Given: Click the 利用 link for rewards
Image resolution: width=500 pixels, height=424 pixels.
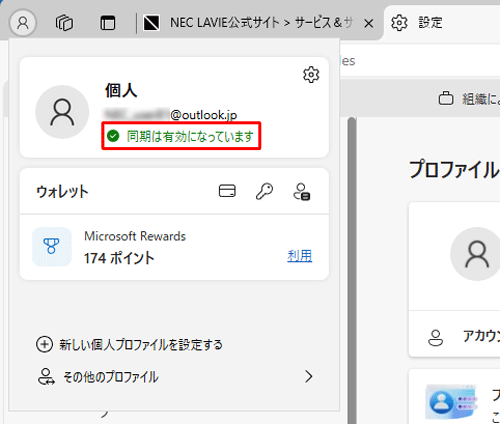Looking at the screenshot, I should [300, 256].
